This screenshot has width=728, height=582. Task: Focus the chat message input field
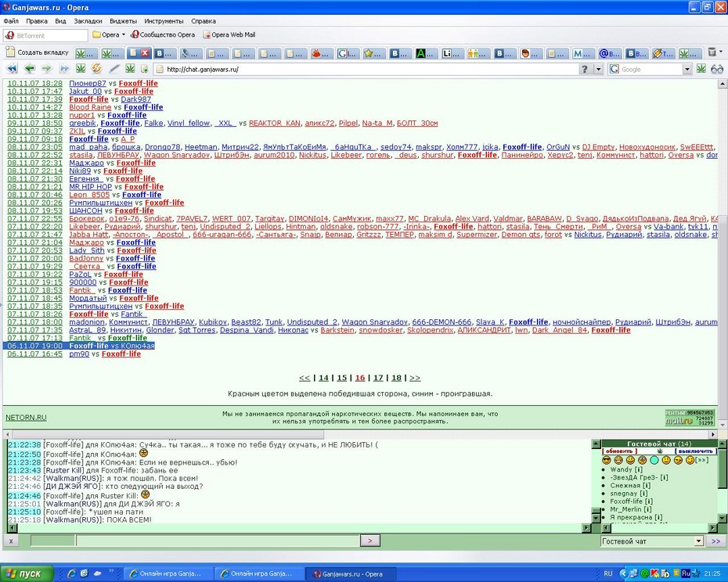tap(218, 541)
